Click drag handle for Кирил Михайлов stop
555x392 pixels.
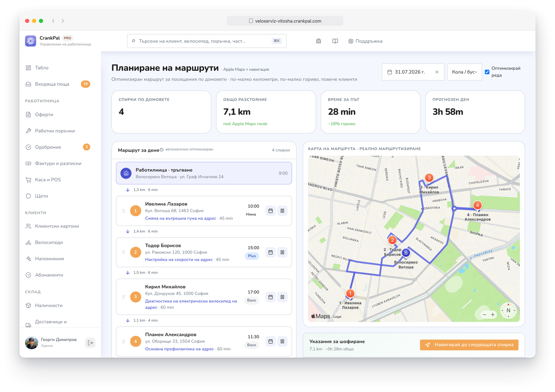click(x=123, y=297)
